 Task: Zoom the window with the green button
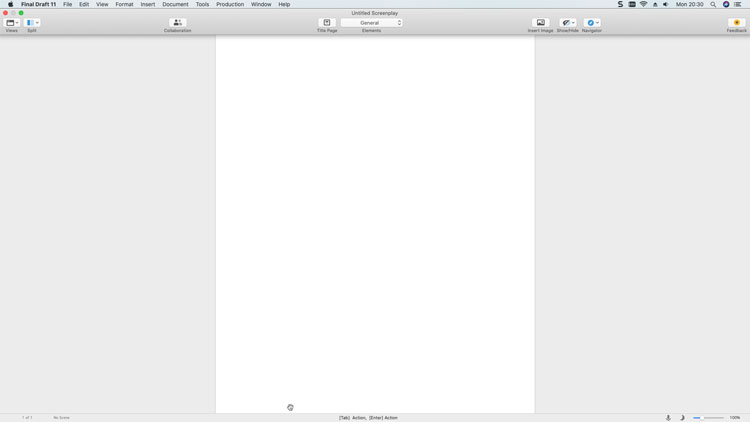point(21,13)
